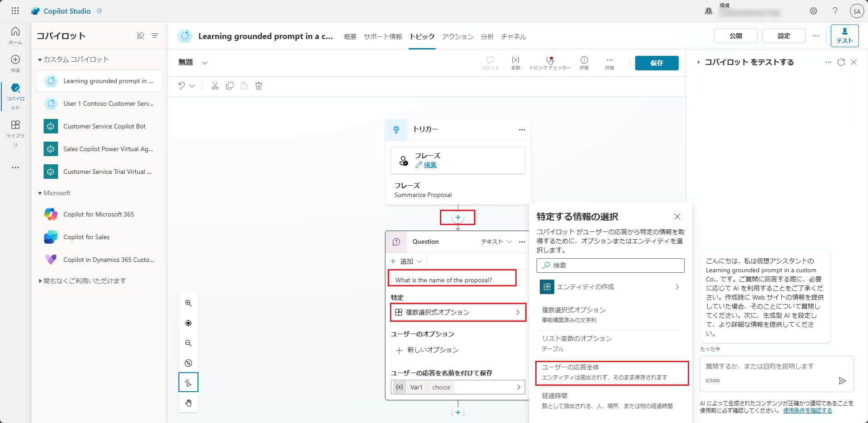Paste node from clipboard
This screenshot has height=423, width=868.
(244, 86)
